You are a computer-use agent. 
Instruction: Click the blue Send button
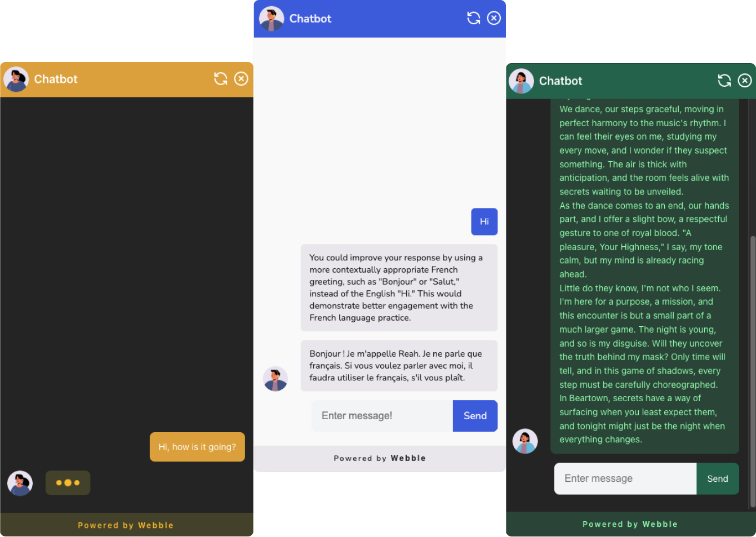tap(475, 416)
